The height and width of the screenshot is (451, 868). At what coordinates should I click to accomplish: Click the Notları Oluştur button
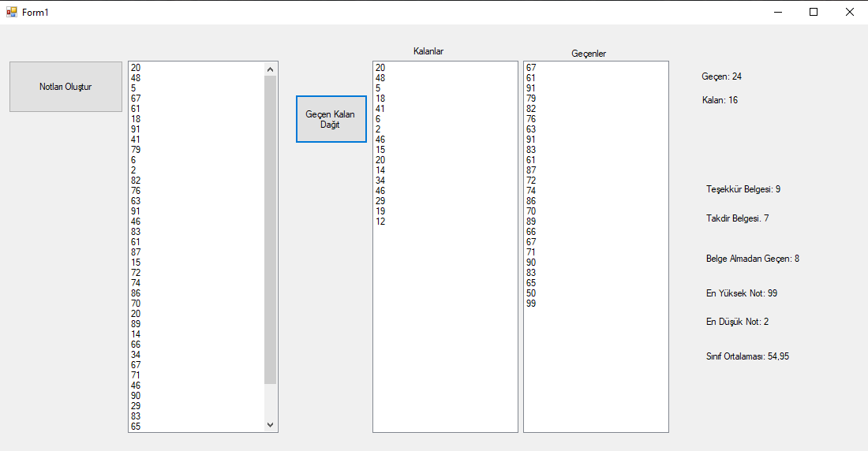click(x=65, y=87)
